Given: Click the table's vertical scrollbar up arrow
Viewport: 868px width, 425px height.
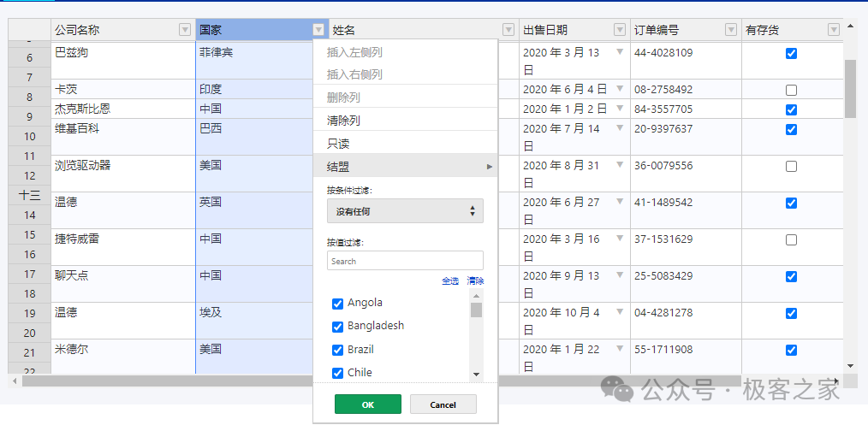Looking at the screenshot, I should (x=850, y=26).
